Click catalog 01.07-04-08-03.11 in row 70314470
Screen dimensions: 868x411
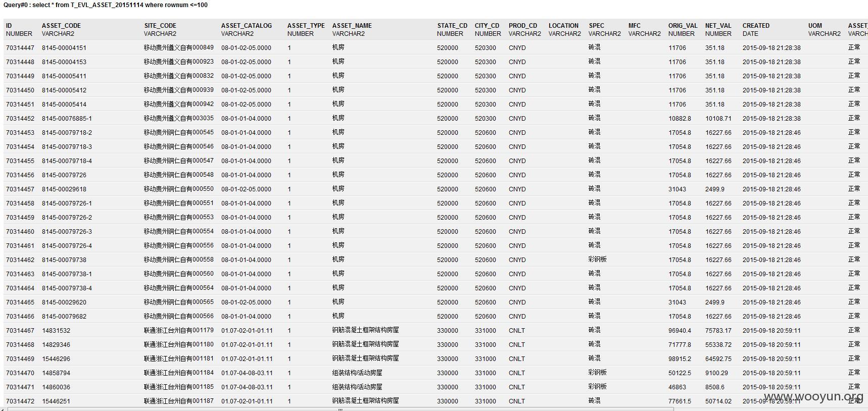pos(247,373)
